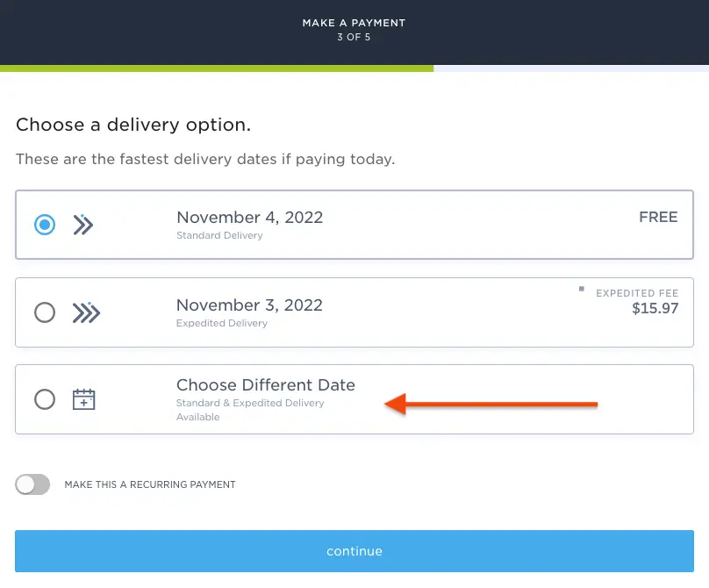
Task: Click the double-chevron standard delivery icon
Action: pos(83,225)
